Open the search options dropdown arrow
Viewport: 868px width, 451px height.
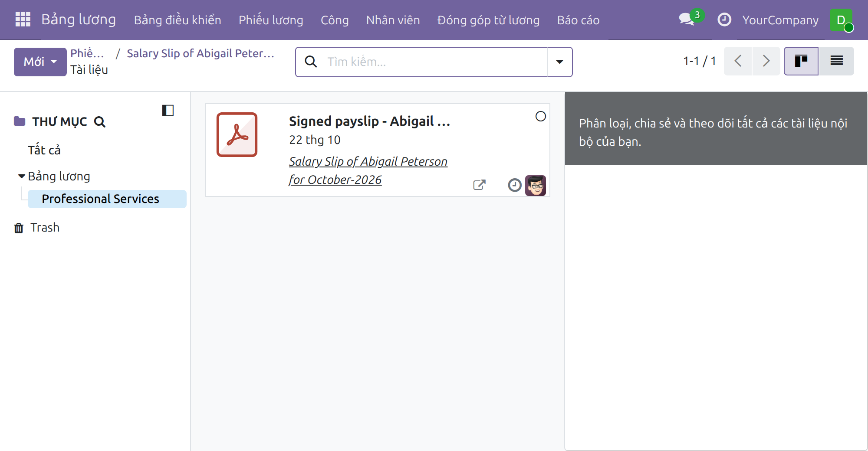(x=559, y=62)
